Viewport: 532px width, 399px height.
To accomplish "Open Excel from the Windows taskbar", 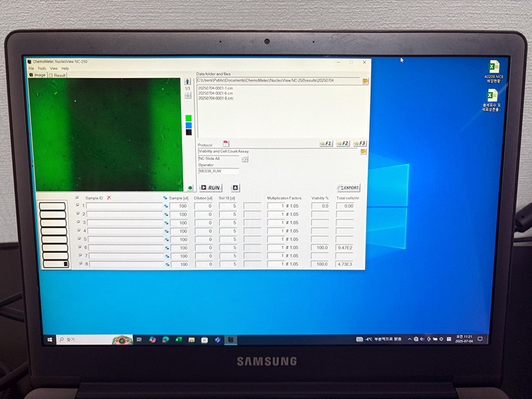I will (178, 339).
